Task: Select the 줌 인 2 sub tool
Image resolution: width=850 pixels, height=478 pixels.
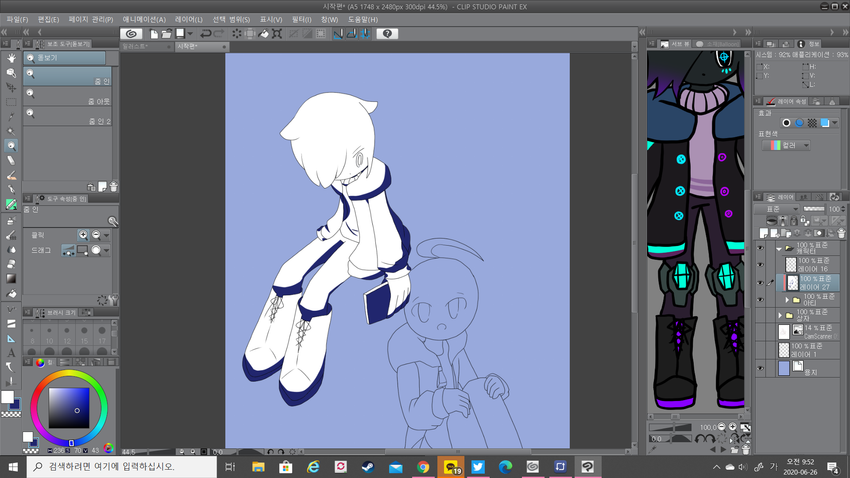Action: pos(67,116)
